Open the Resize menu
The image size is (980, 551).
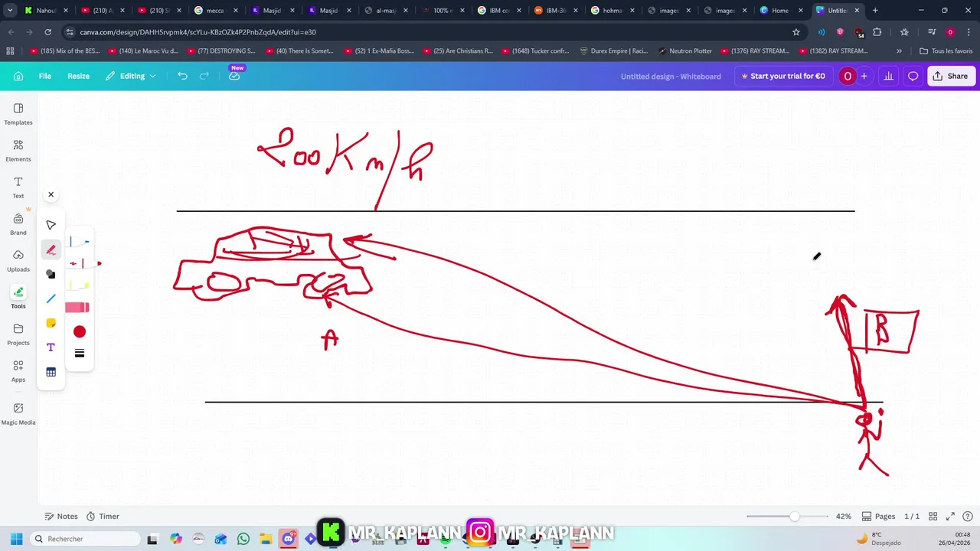(78, 76)
